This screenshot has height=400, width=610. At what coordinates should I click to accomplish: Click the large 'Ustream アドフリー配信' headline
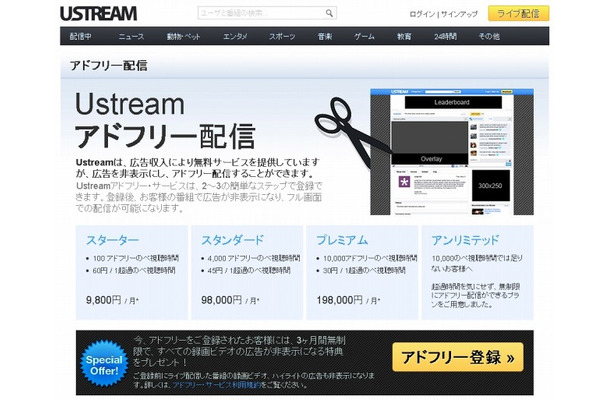(165, 121)
